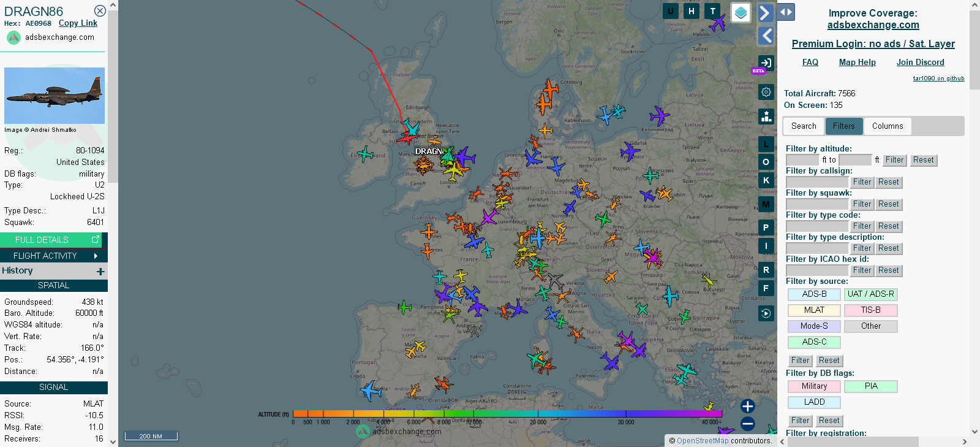Click the altitude minimum input field
The height and width of the screenshot is (447, 980).
click(x=802, y=160)
